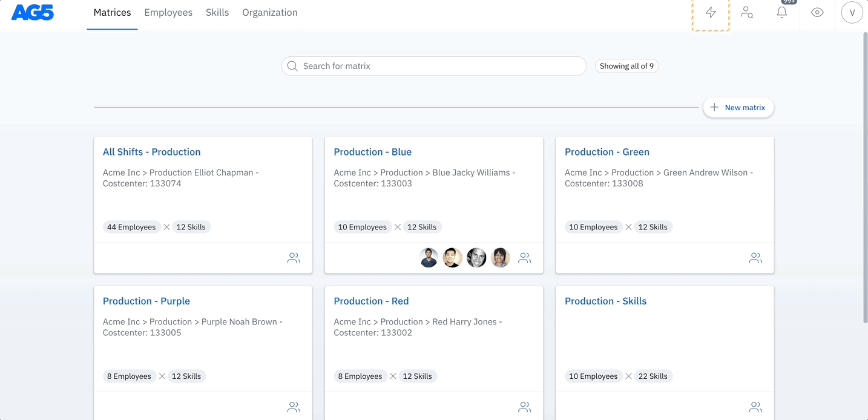Open the notifications bell
868x420 pixels.
[x=782, y=13]
